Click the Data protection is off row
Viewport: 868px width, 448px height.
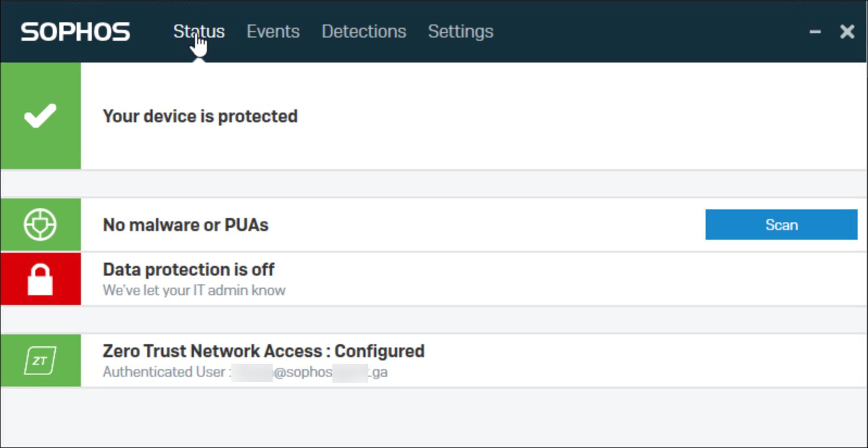click(188, 269)
